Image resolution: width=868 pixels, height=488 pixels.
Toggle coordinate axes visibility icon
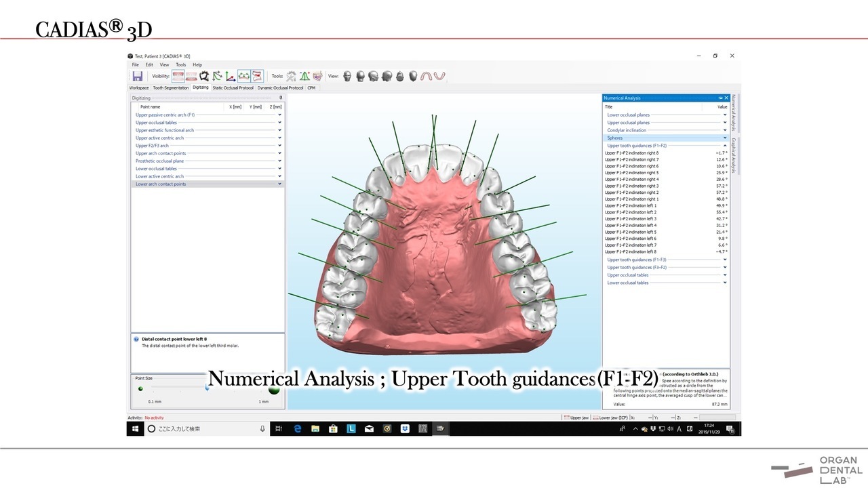tap(231, 77)
